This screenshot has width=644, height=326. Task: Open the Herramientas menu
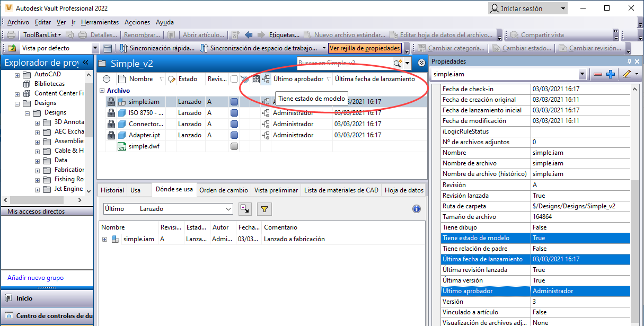(100, 22)
